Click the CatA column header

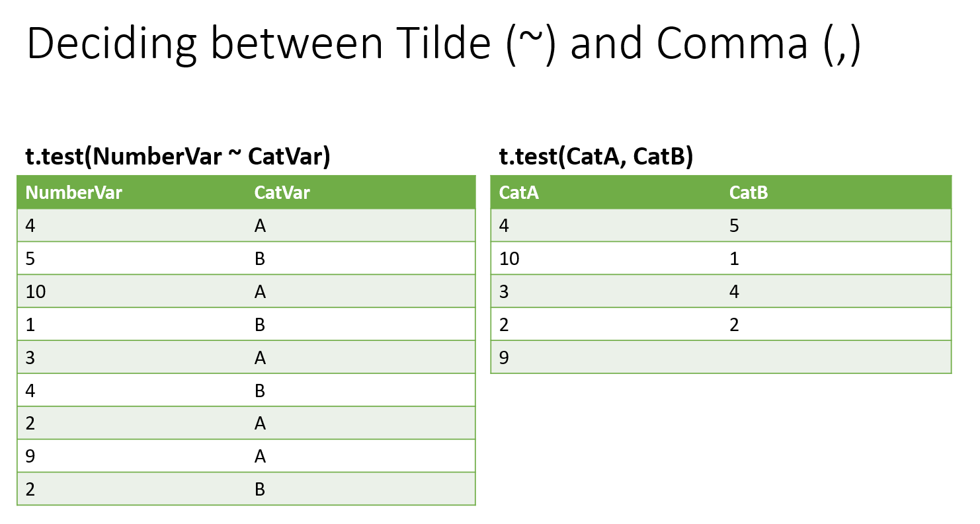tap(606, 192)
